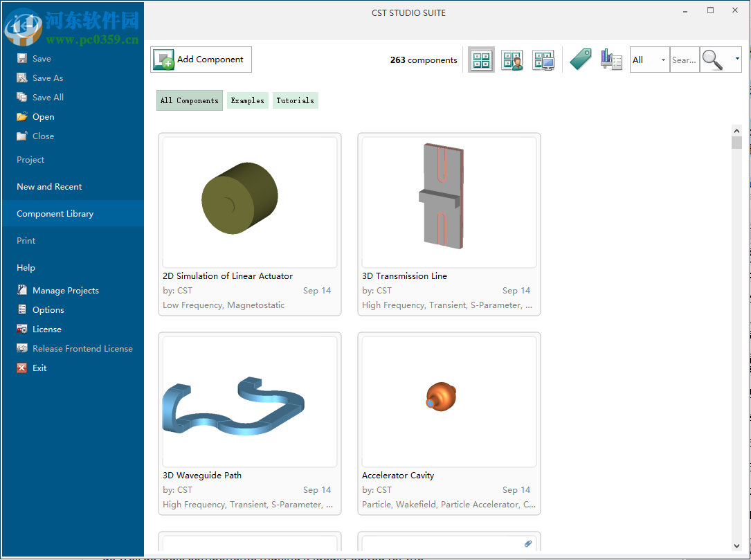Open the 3D Waveguide Path thumbnail

[249, 401]
